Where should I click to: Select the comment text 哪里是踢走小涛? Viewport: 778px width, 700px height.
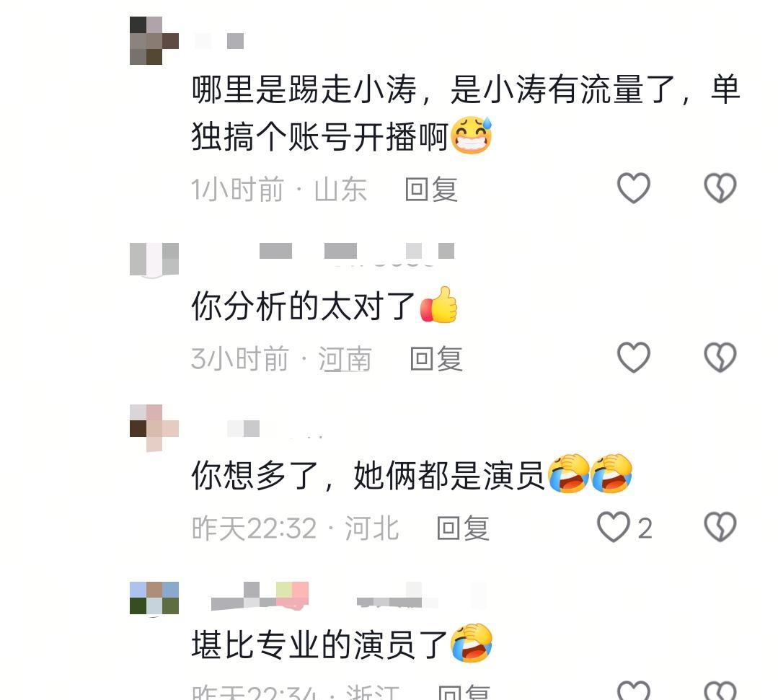pyautogui.click(x=304, y=90)
